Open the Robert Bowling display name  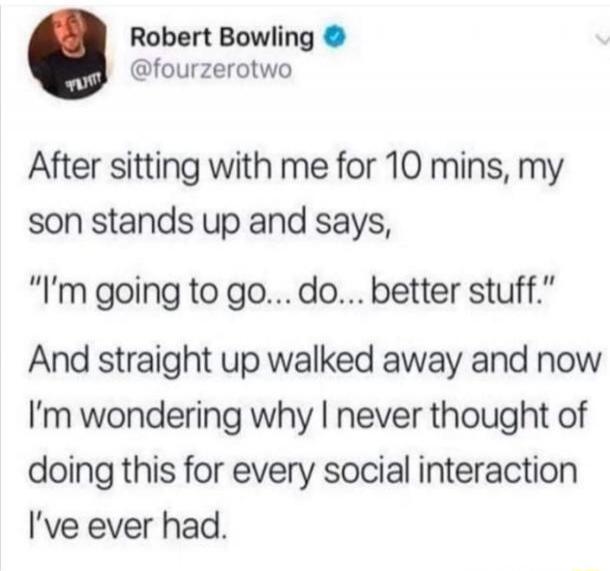pos(222,38)
